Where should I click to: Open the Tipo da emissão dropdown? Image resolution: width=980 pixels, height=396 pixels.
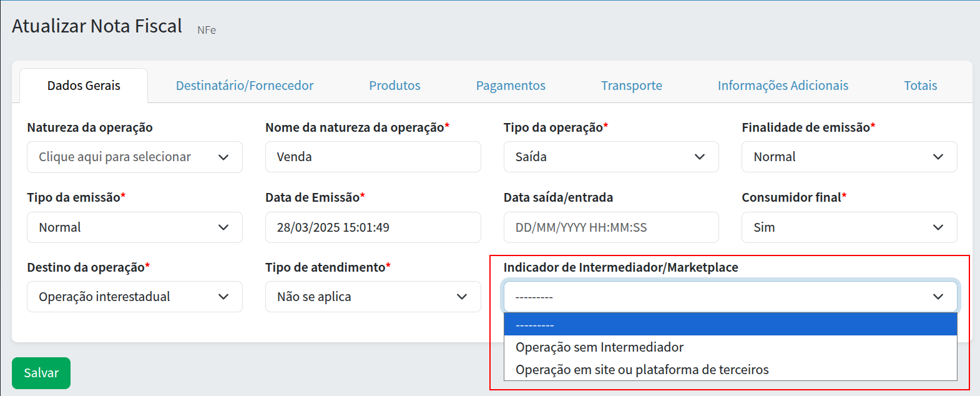[x=134, y=227]
